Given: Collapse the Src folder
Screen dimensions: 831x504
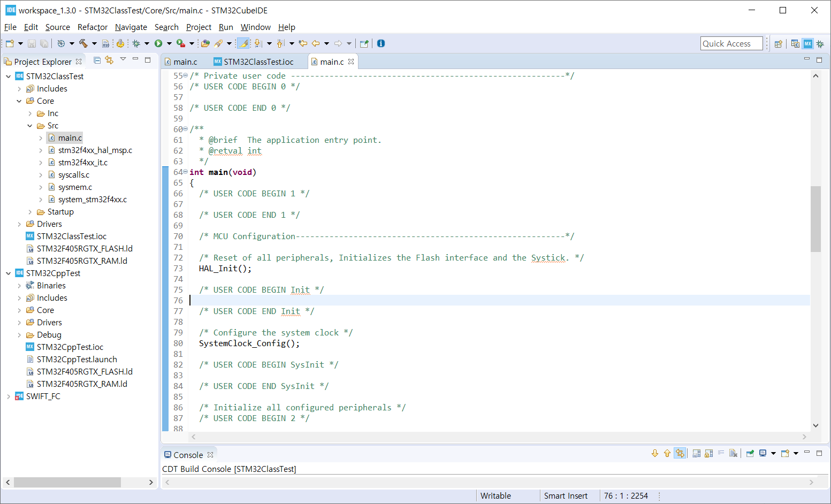Looking at the screenshot, I should (30, 126).
